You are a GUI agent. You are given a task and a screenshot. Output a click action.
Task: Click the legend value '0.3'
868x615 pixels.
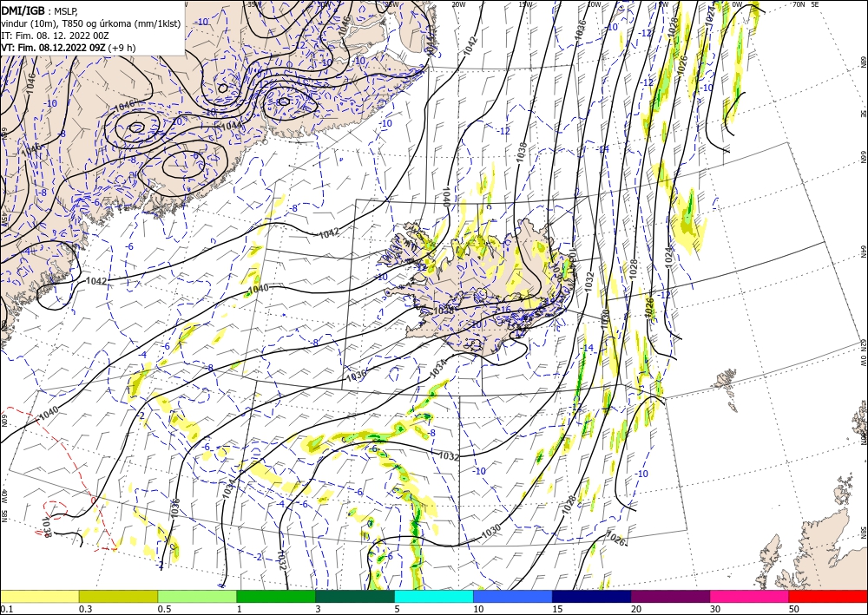(86, 609)
